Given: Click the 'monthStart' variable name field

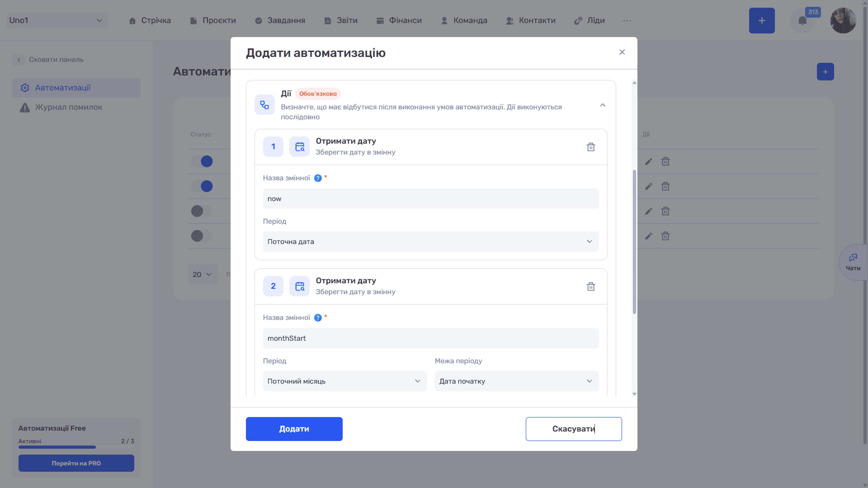Looking at the screenshot, I should 431,338.
